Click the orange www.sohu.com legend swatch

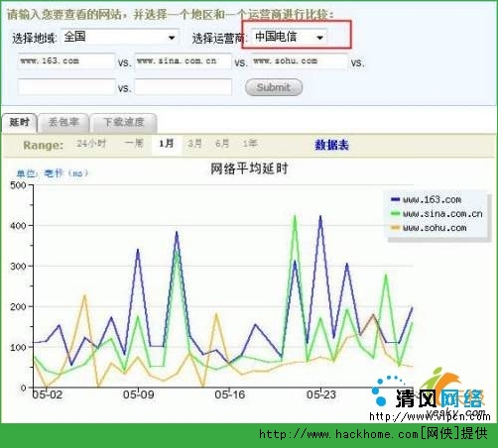395,228
